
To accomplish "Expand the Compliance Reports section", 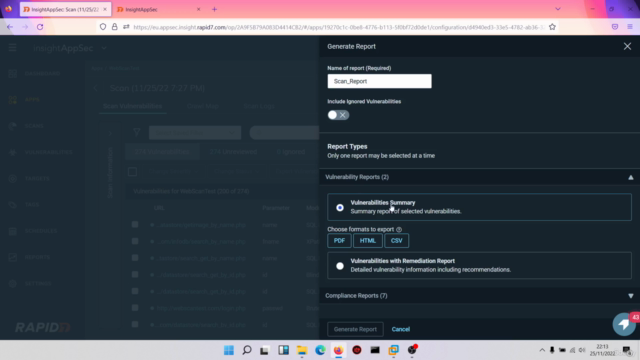I will 631,296.
